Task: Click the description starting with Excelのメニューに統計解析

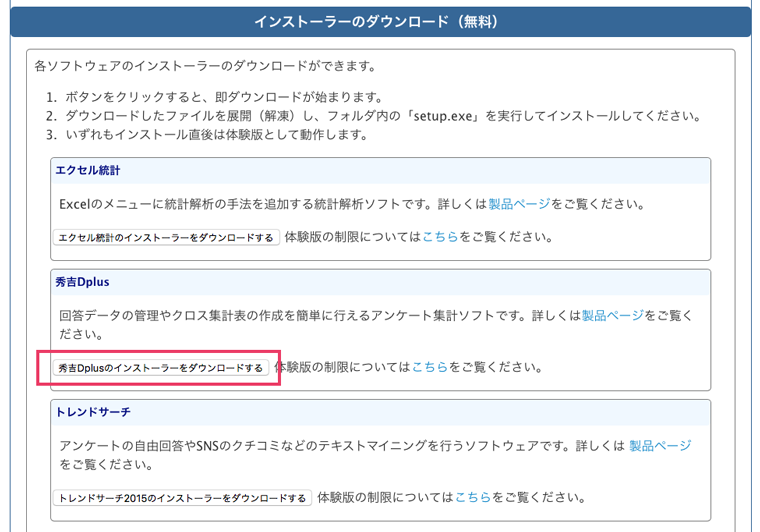Action: 353,204
